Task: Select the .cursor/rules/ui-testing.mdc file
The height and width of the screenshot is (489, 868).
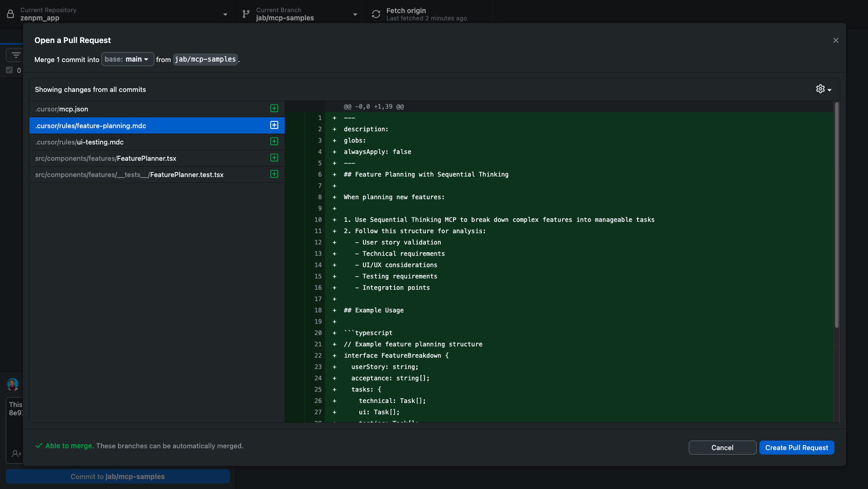Action: pyautogui.click(x=157, y=142)
